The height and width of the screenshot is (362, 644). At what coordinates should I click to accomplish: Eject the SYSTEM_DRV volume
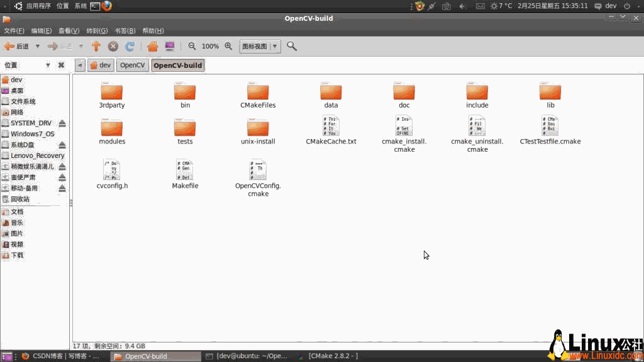tap(62, 123)
